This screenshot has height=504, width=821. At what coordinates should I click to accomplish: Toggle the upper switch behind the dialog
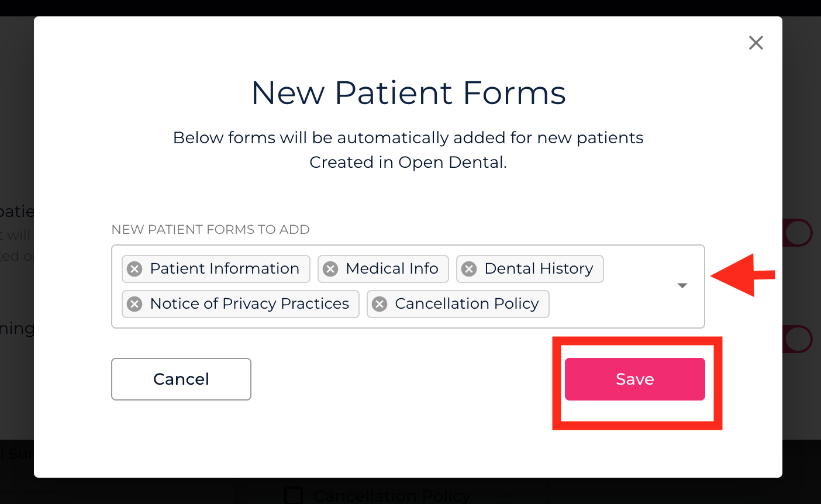pos(798,233)
